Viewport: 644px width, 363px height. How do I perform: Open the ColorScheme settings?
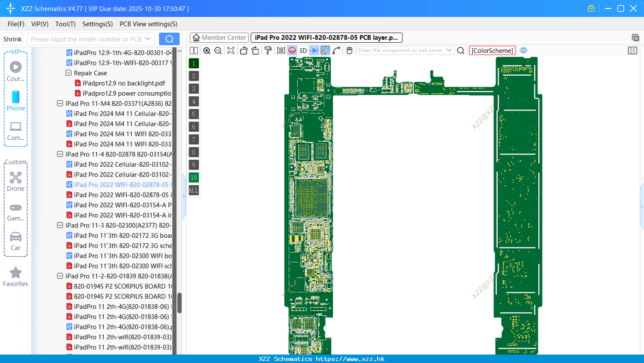(x=492, y=50)
